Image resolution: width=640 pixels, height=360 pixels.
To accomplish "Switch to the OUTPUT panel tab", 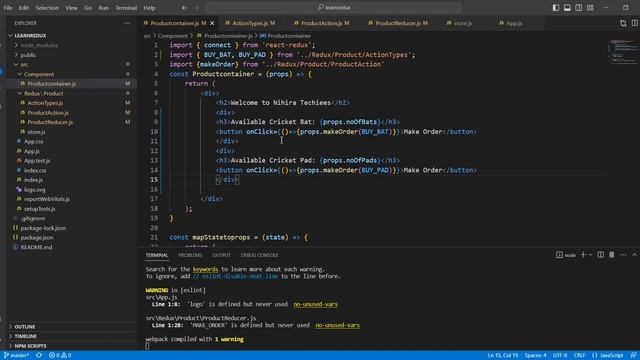I will coord(221,255).
